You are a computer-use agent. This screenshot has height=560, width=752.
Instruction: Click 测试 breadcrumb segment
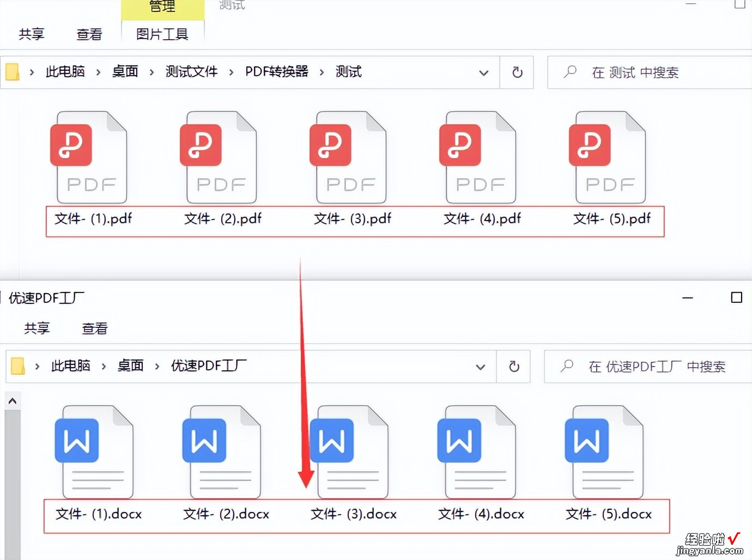349,71
